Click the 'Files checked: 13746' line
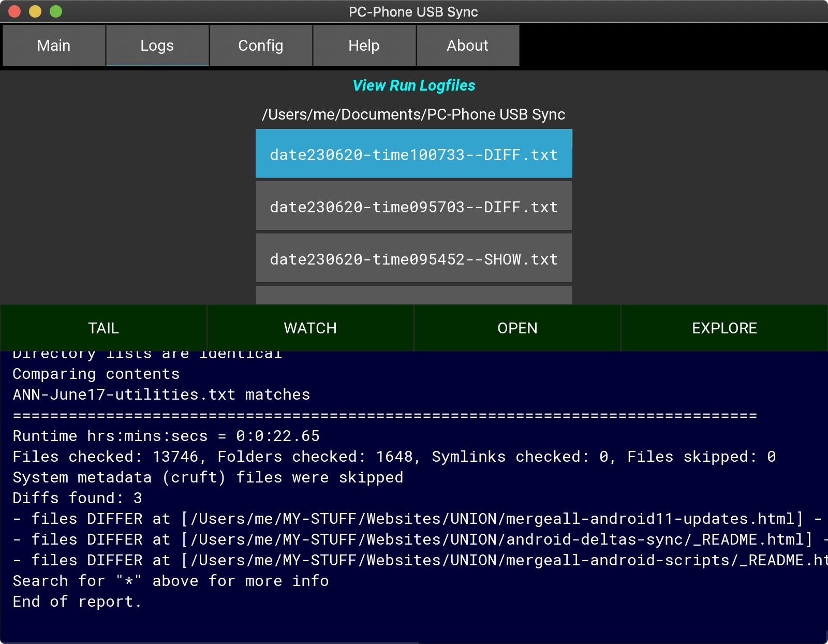The image size is (828, 644). (x=394, y=457)
